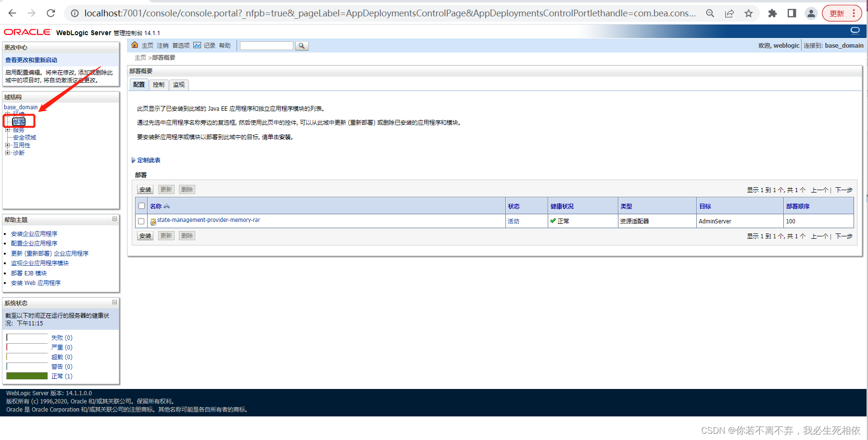Collapse the 帮助主题 panel
868x440 pixels.
[114, 219]
